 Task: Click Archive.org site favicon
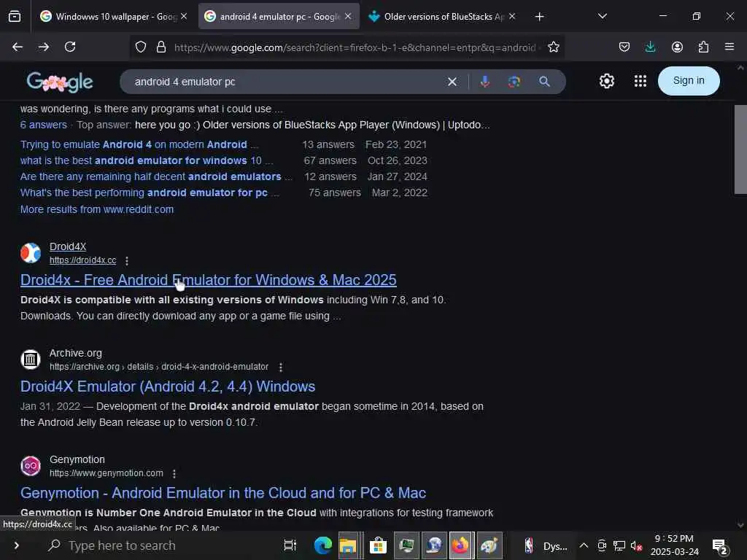point(31,359)
